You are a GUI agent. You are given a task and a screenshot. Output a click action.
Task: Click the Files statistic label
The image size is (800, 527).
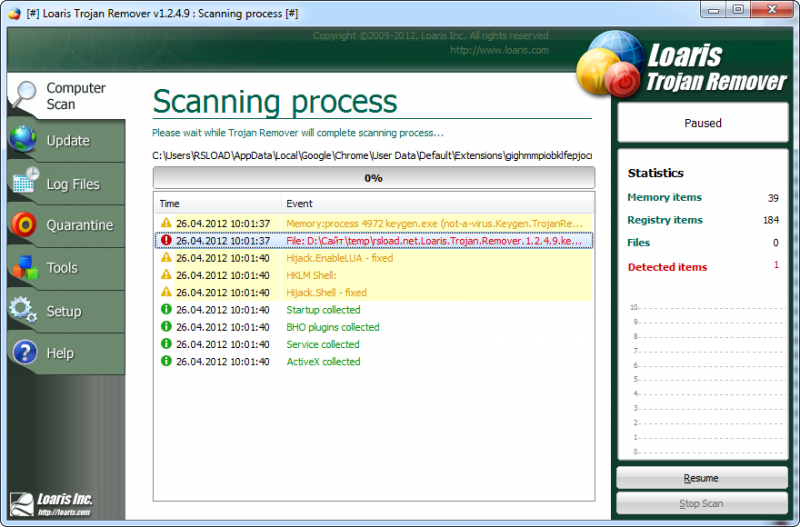(x=638, y=242)
